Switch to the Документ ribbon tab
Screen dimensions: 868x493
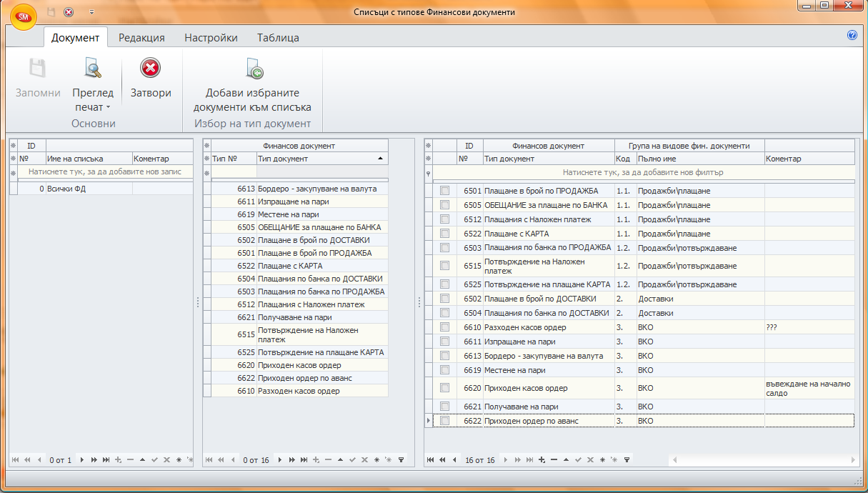pos(75,38)
